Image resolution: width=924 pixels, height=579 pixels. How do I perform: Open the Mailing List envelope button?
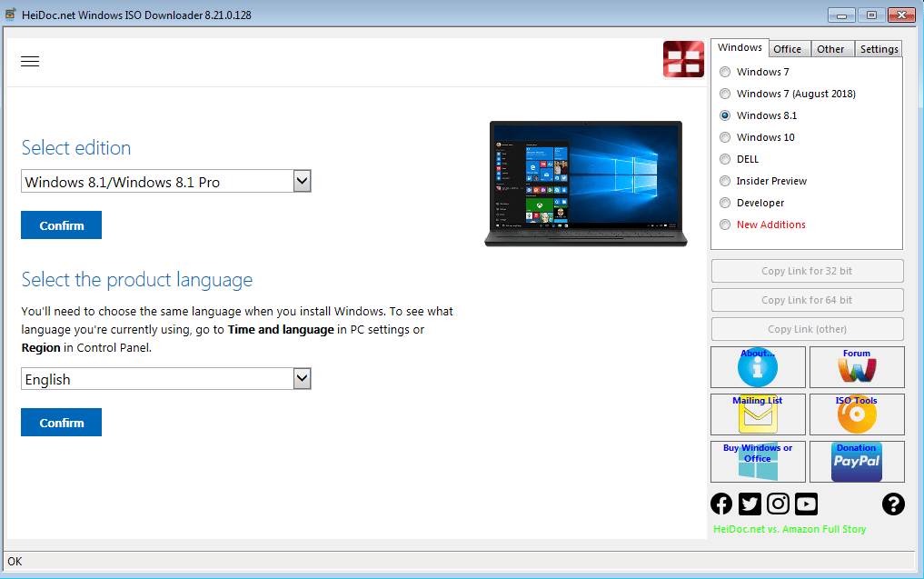pyautogui.click(x=758, y=414)
